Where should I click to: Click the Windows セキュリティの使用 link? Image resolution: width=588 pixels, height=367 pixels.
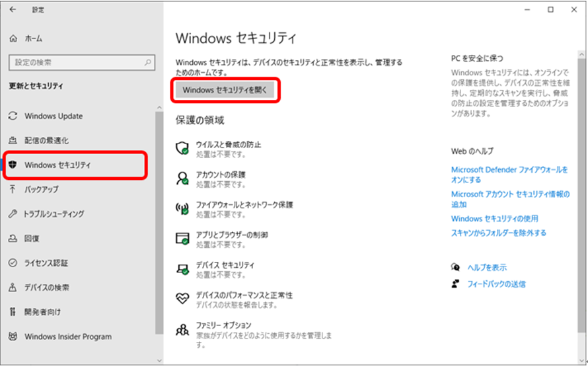(x=495, y=218)
